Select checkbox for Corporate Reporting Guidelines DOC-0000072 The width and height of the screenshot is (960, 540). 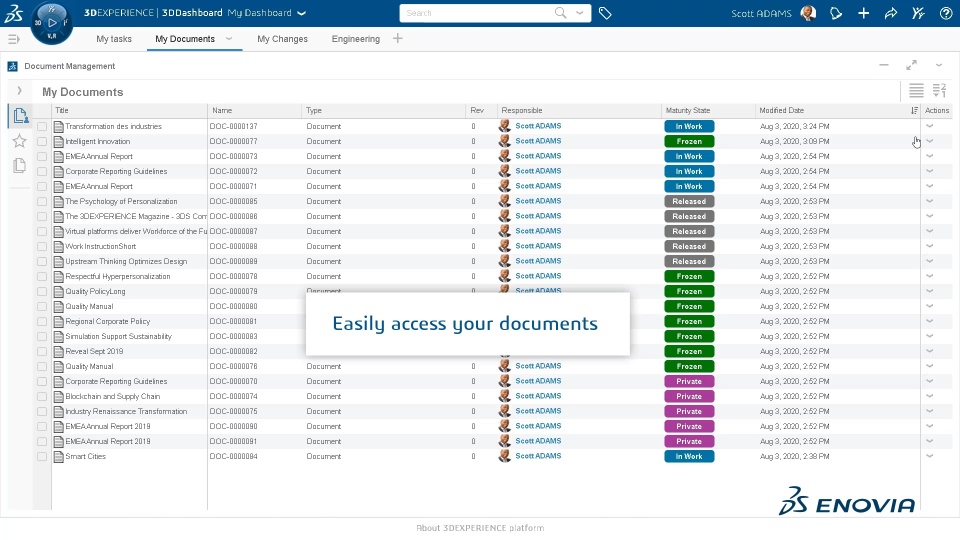[x=42, y=171]
